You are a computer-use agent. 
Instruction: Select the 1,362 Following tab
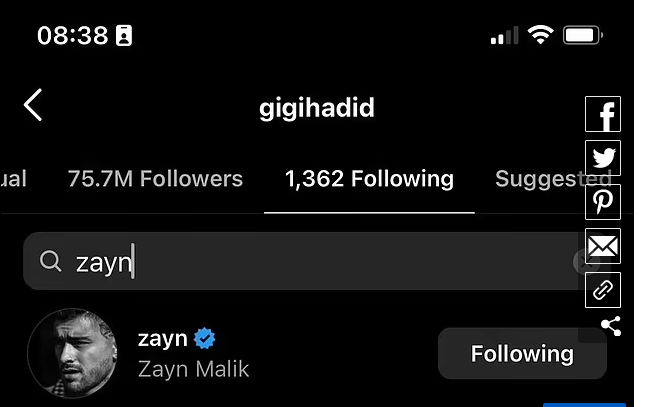[369, 179]
